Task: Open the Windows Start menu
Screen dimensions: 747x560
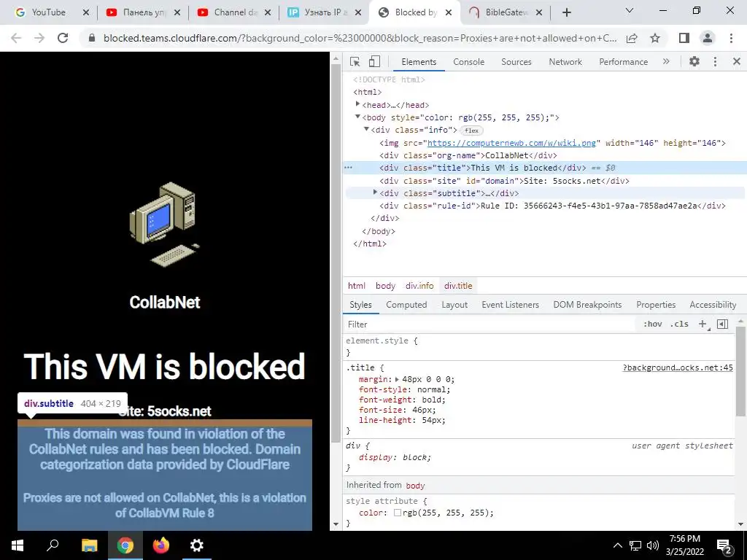Action: pos(18,545)
